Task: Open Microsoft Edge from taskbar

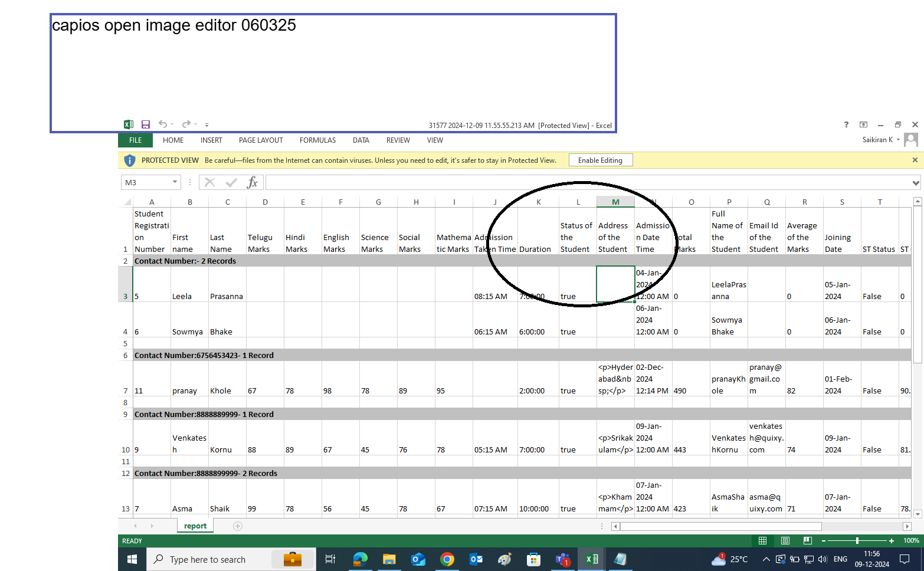Action: click(x=360, y=559)
